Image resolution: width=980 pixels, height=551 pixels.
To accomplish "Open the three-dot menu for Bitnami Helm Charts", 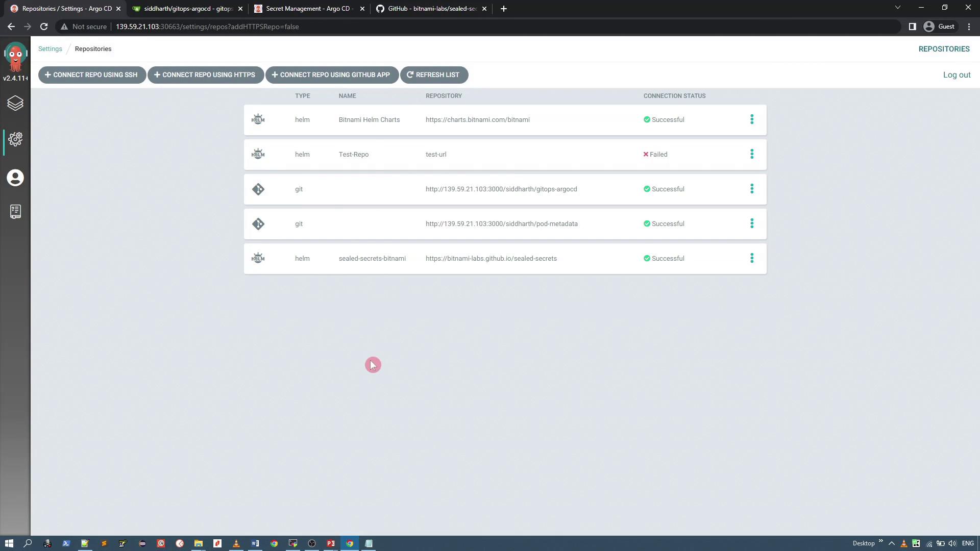I will coord(752,119).
